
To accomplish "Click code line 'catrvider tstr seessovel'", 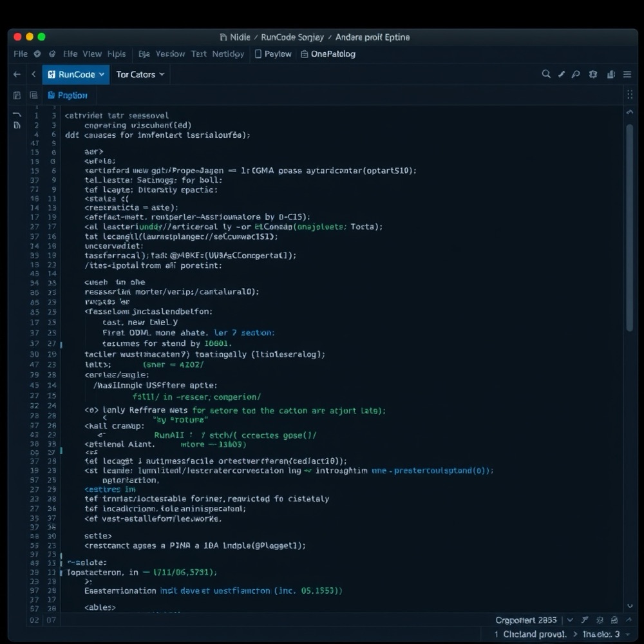I will click(117, 115).
